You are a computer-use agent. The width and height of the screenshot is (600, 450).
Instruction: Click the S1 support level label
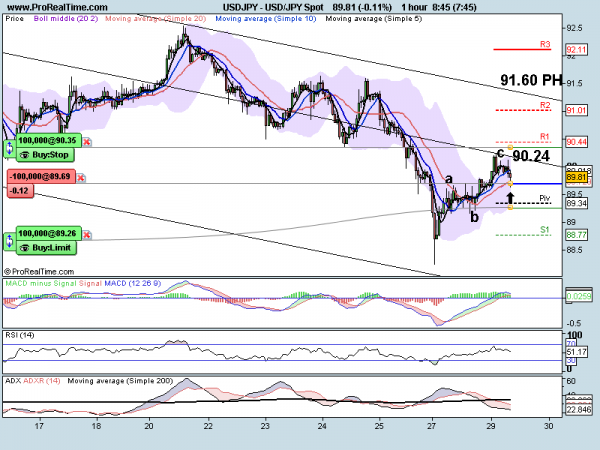tap(544, 229)
